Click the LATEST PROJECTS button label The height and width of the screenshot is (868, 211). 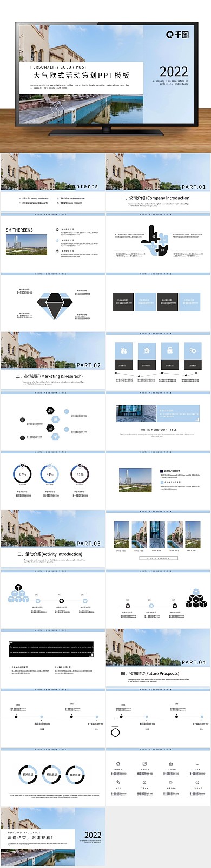point(158,558)
